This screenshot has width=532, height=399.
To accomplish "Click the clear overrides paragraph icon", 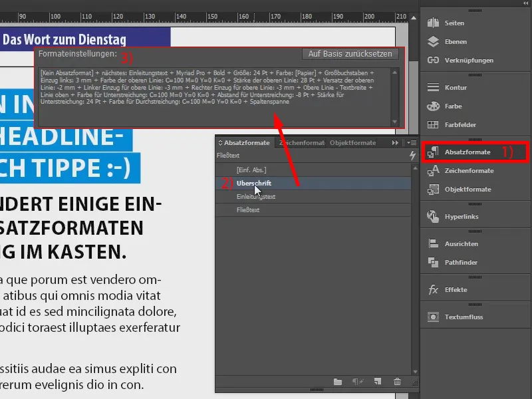I will click(358, 382).
